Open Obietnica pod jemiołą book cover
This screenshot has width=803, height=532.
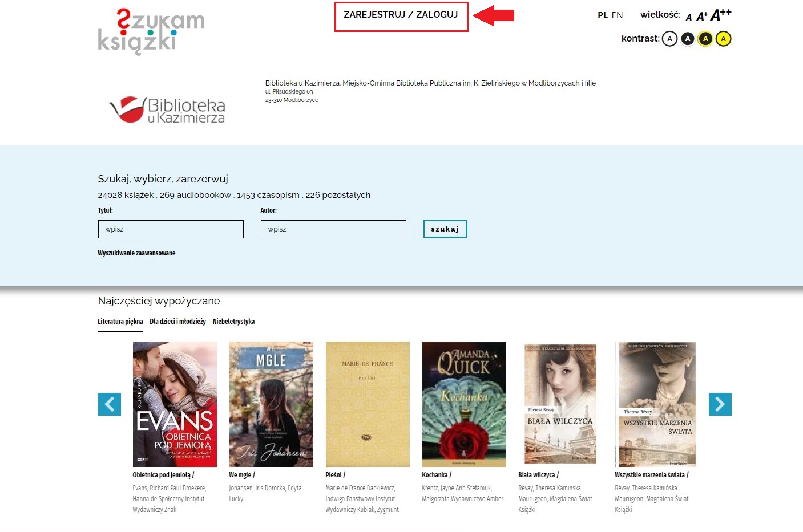pyautogui.click(x=175, y=404)
